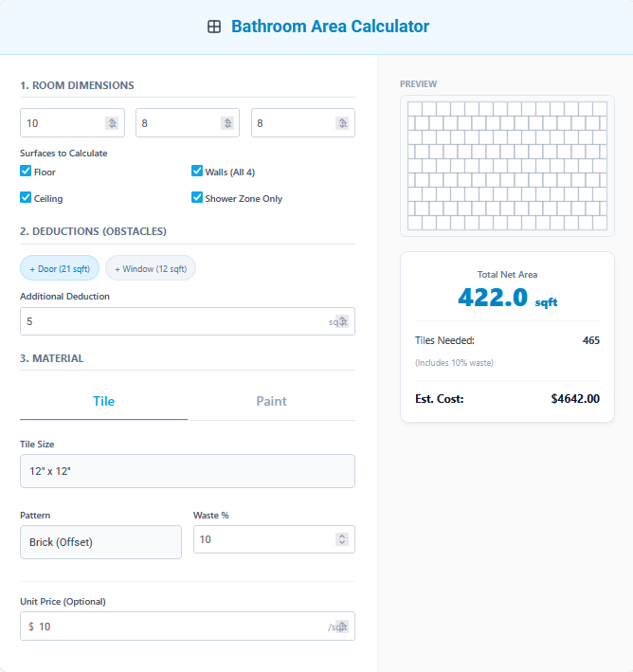
Task: Open the Pattern dropdown showing Brick (Offset)
Action: (100, 542)
